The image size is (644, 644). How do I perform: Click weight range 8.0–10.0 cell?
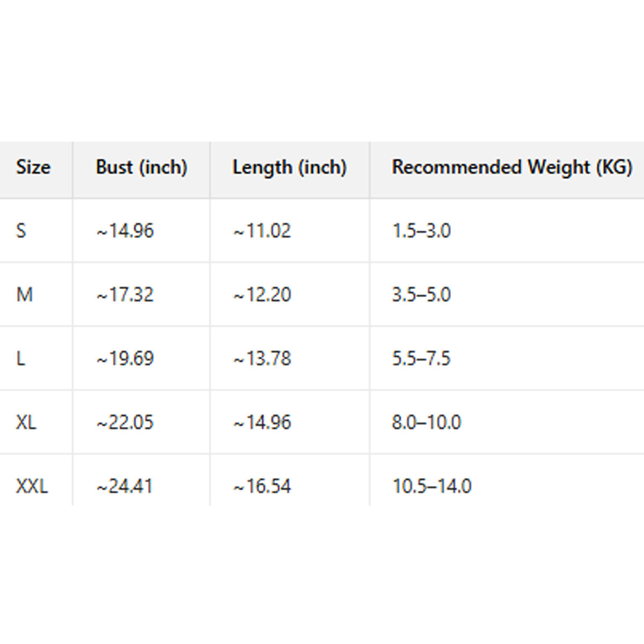(426, 422)
